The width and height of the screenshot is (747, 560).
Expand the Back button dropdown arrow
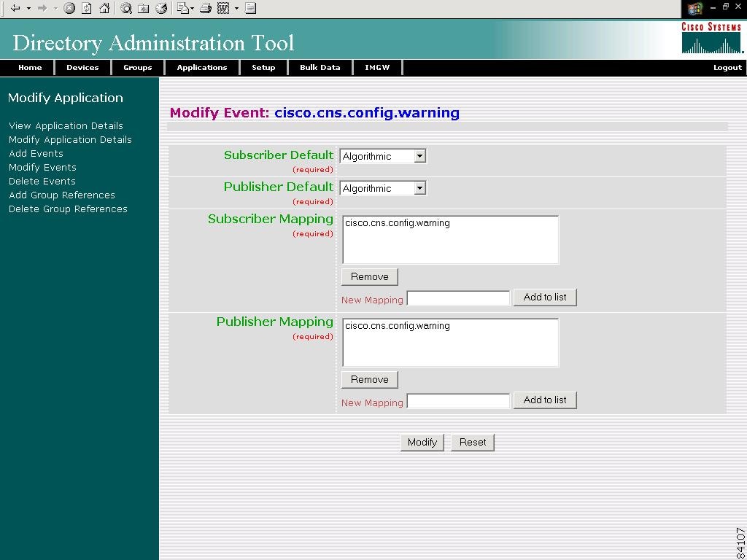(x=27, y=9)
